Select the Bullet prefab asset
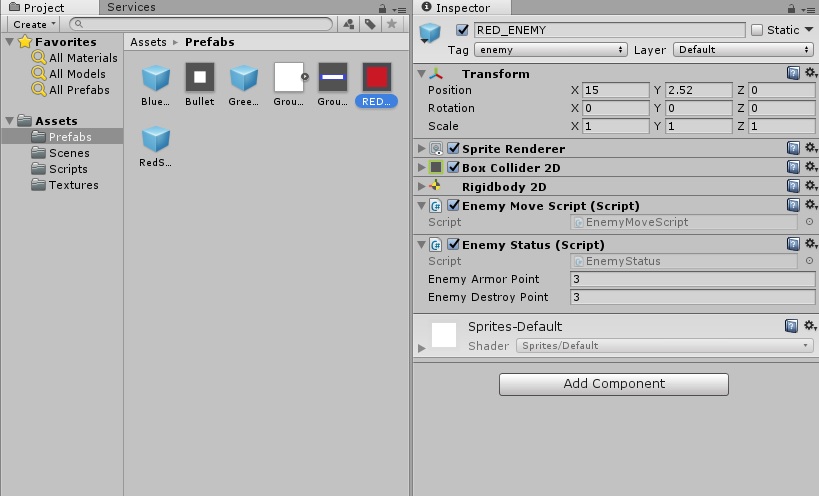Screen dimensions: 819x496 tap(200, 77)
